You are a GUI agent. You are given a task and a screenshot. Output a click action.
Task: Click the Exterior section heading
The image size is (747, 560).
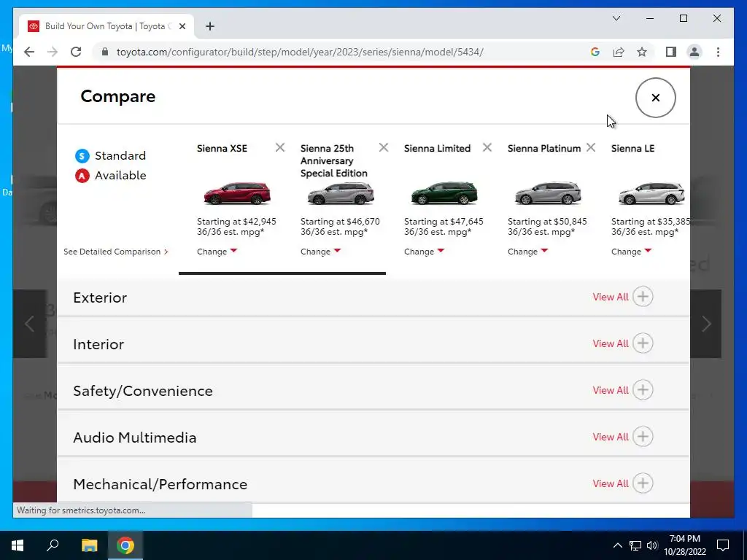[100, 297]
